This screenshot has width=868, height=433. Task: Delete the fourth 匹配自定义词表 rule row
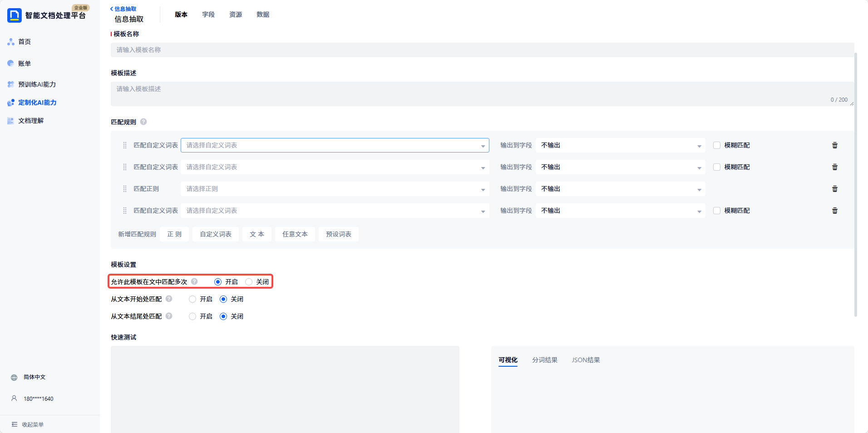pos(834,211)
